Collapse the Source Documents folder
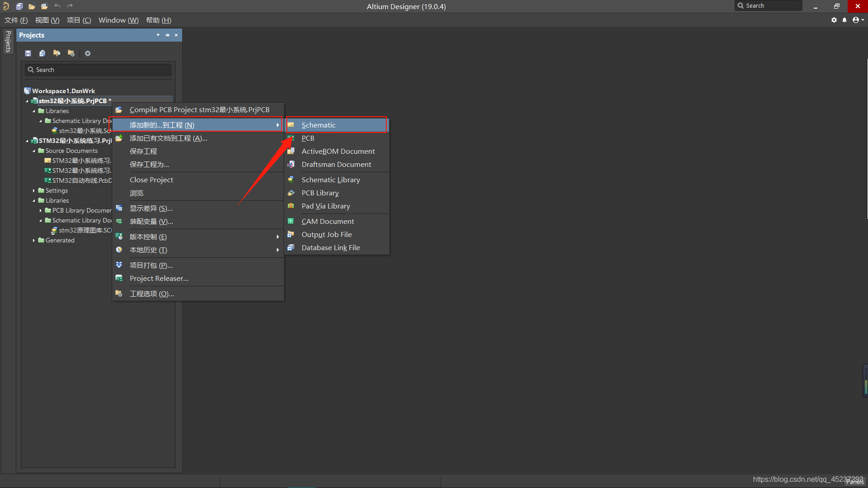Image resolution: width=868 pixels, height=488 pixels. [34, 151]
